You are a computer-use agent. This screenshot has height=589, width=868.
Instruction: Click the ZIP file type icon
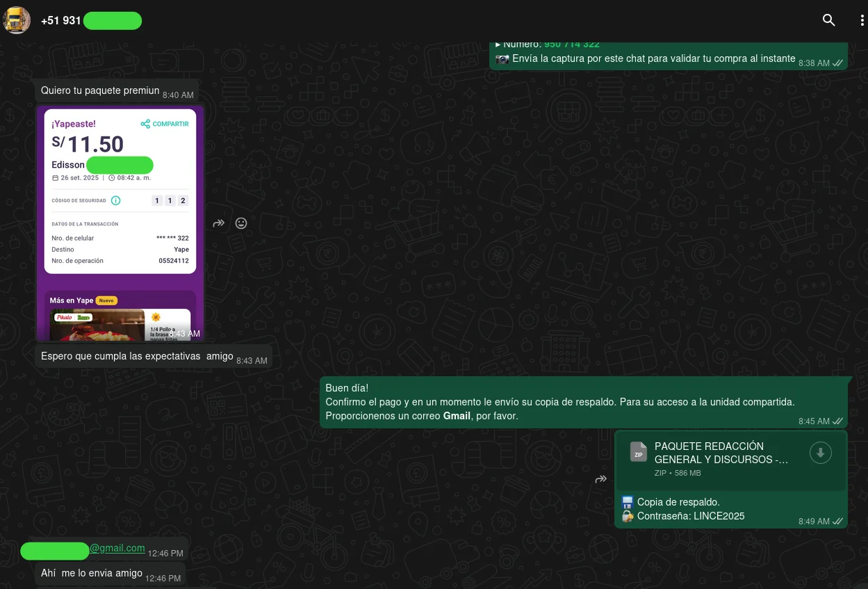638,452
